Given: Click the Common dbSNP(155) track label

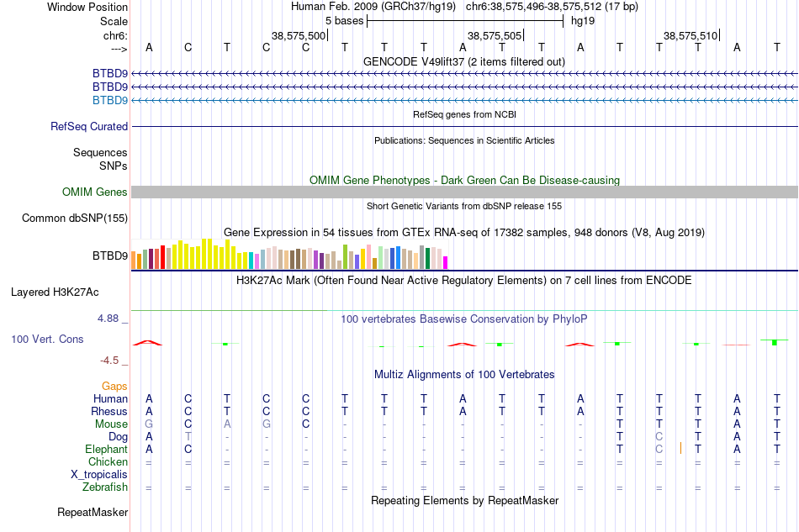Looking at the screenshot, I should coord(75,218).
